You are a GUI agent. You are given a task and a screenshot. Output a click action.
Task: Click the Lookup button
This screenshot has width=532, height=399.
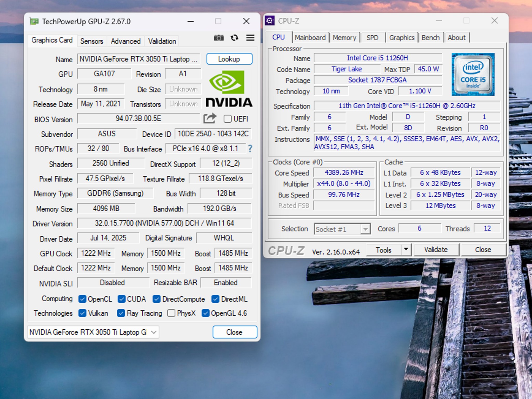coord(229,59)
